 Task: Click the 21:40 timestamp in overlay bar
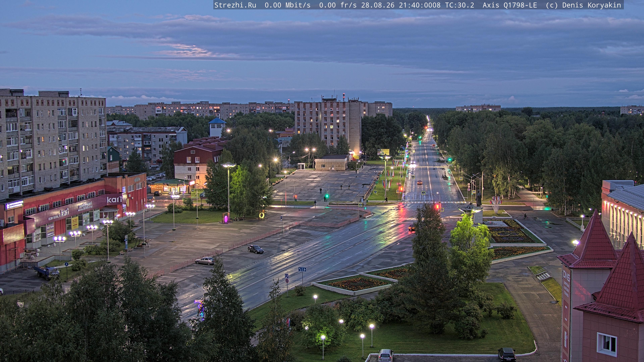coord(409,5)
